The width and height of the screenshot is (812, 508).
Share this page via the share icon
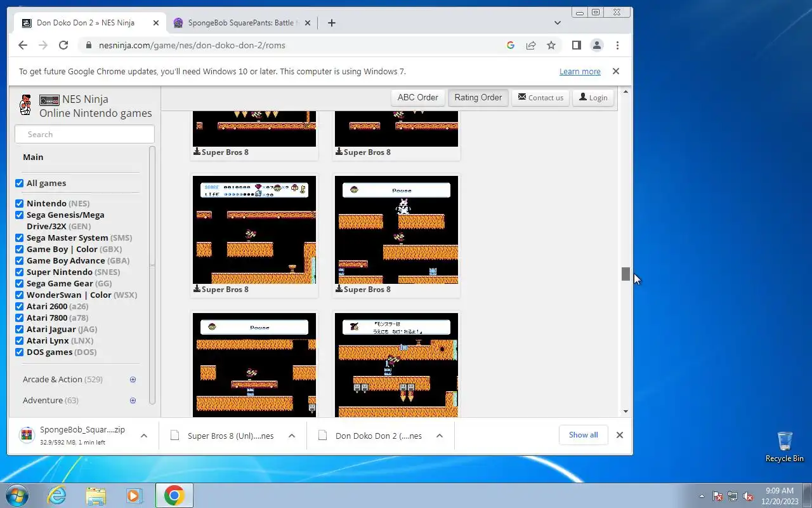[531, 45]
